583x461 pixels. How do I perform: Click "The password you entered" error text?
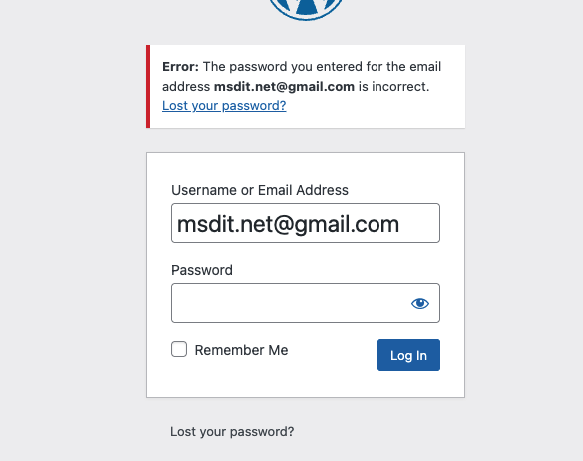(282, 67)
